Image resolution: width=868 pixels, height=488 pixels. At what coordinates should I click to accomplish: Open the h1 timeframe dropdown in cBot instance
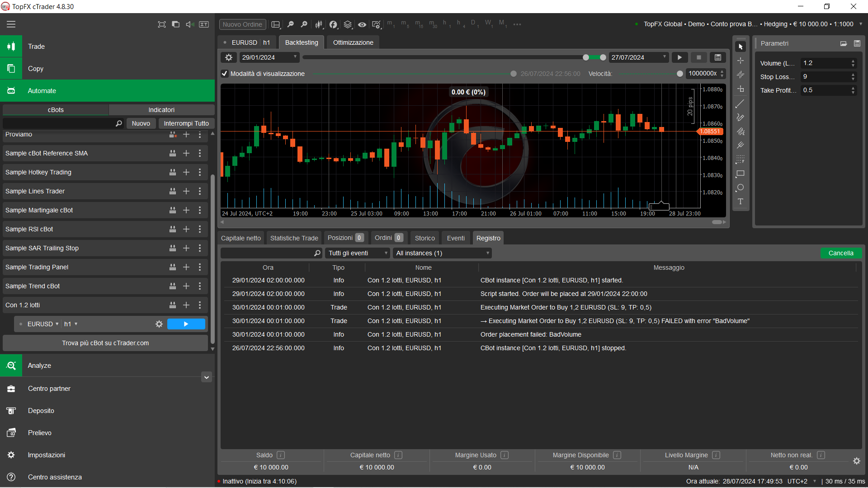[71, 324]
